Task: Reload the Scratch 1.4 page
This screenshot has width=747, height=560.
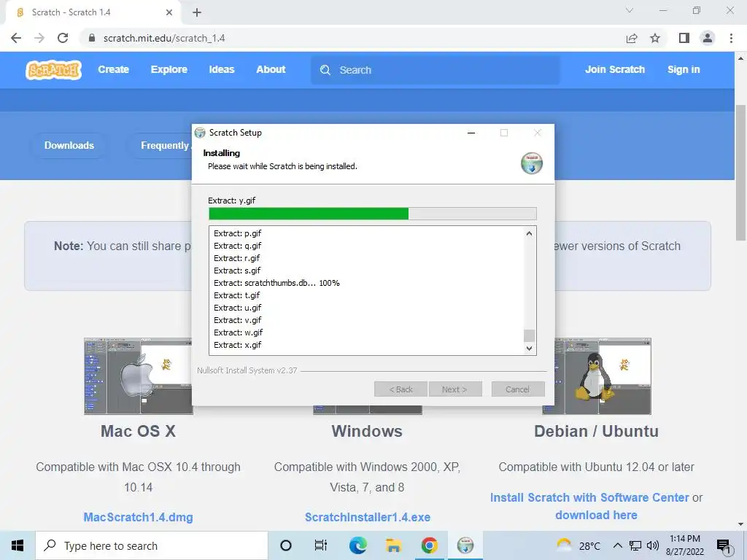Action: 63,38
